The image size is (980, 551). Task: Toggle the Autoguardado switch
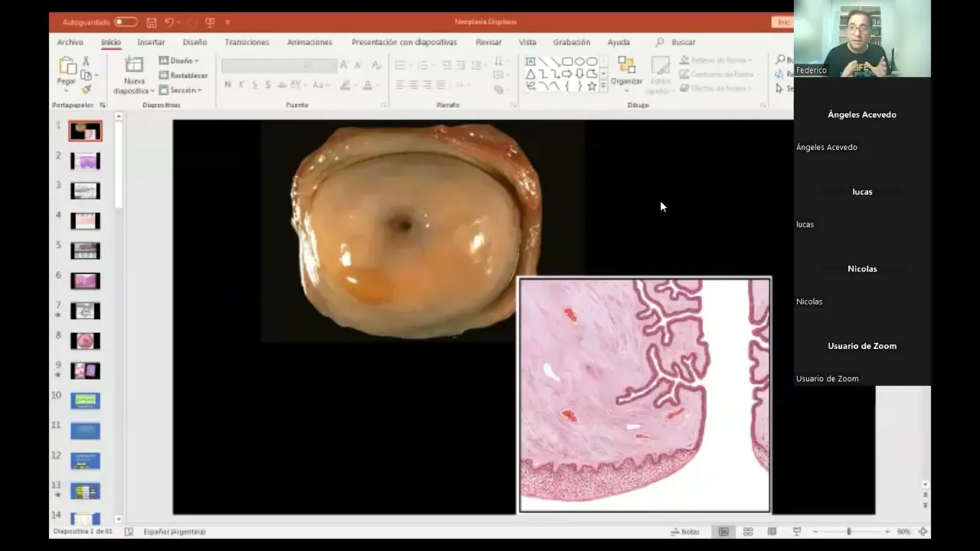pos(126,22)
